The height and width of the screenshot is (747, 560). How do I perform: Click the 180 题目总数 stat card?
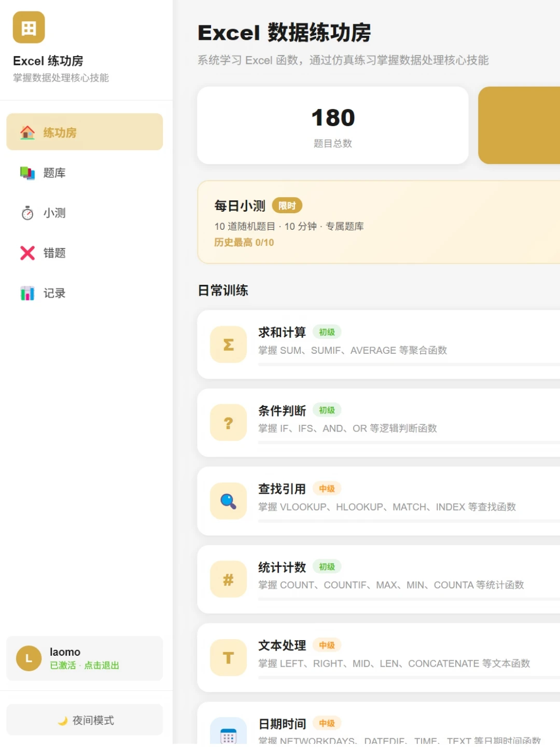click(x=333, y=126)
